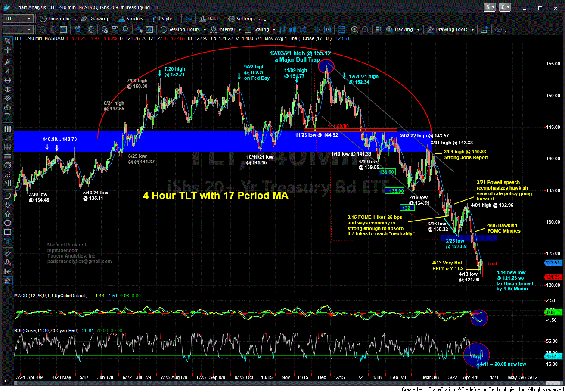Viewport: 565px width, 392px height.
Task: Click the save workspace disk icon
Action: (x=115, y=29)
